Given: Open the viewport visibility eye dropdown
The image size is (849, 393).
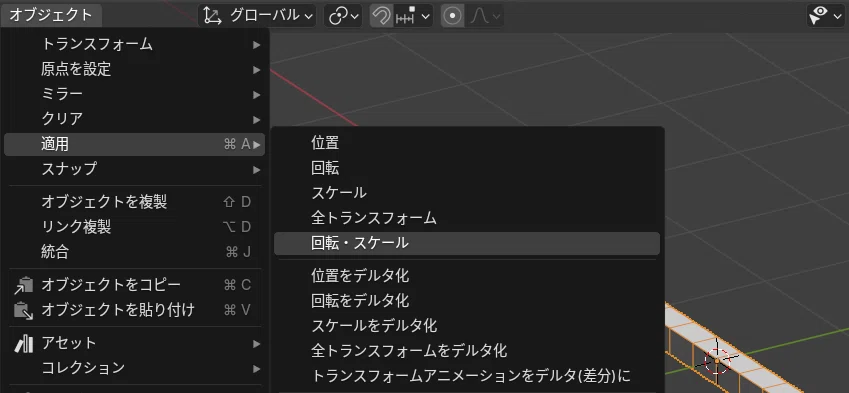Looking at the screenshot, I should coord(826,16).
